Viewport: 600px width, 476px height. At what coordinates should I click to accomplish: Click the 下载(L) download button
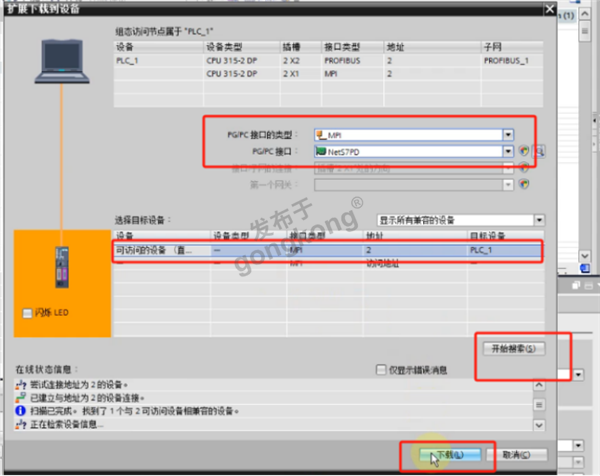(450, 455)
